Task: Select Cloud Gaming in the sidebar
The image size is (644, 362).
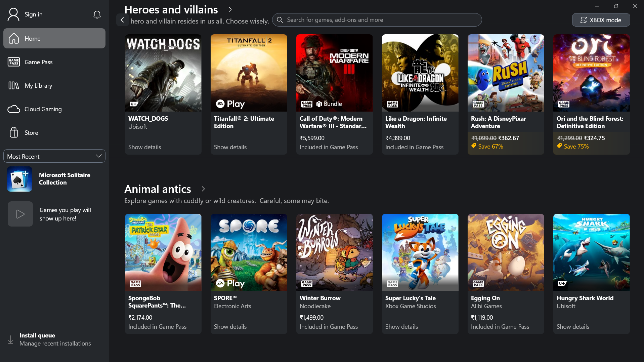Action: pyautogui.click(x=54, y=109)
